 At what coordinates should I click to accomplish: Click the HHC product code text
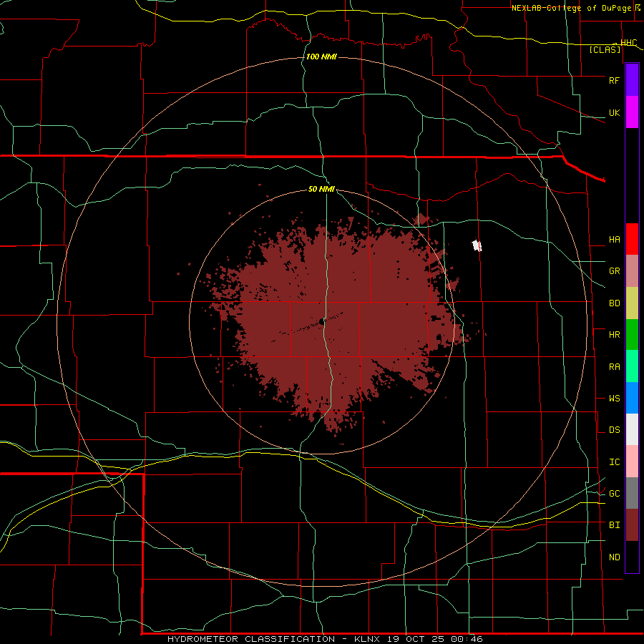pyautogui.click(x=628, y=43)
